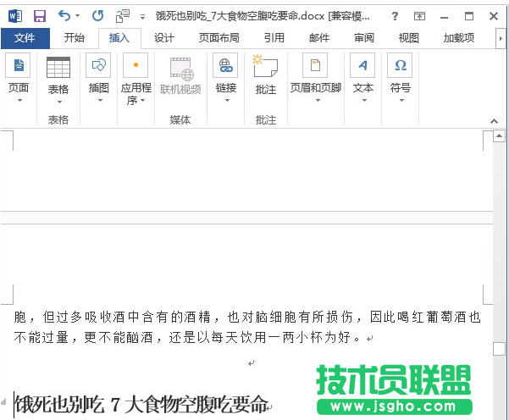Insert a comment with 批注 icon

265,67
